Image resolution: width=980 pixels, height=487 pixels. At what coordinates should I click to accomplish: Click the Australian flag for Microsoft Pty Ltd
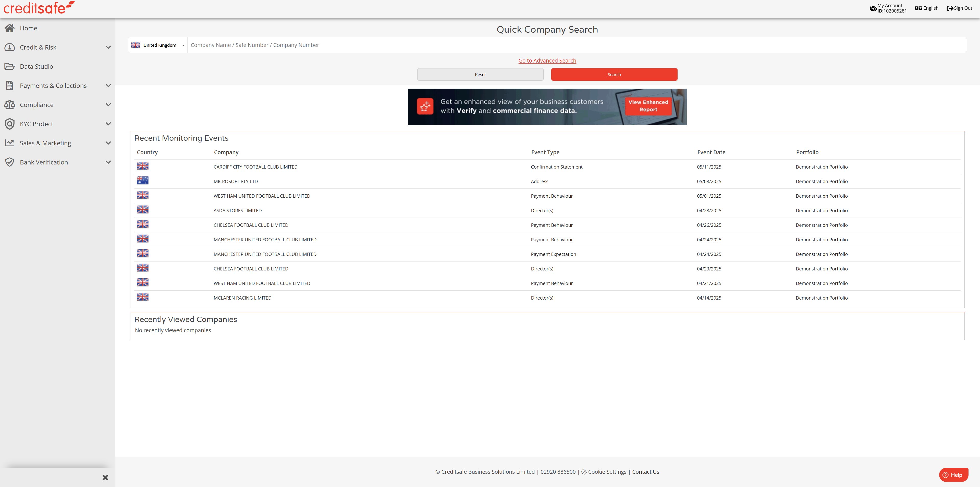[x=143, y=181]
